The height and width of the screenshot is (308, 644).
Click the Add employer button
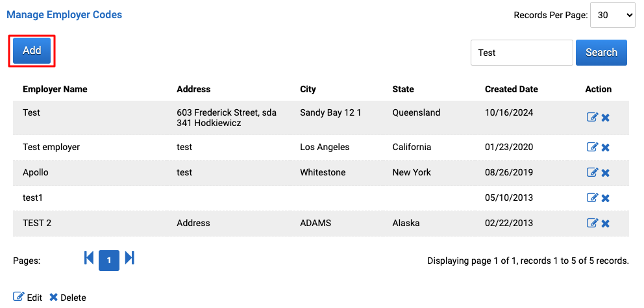point(32,51)
